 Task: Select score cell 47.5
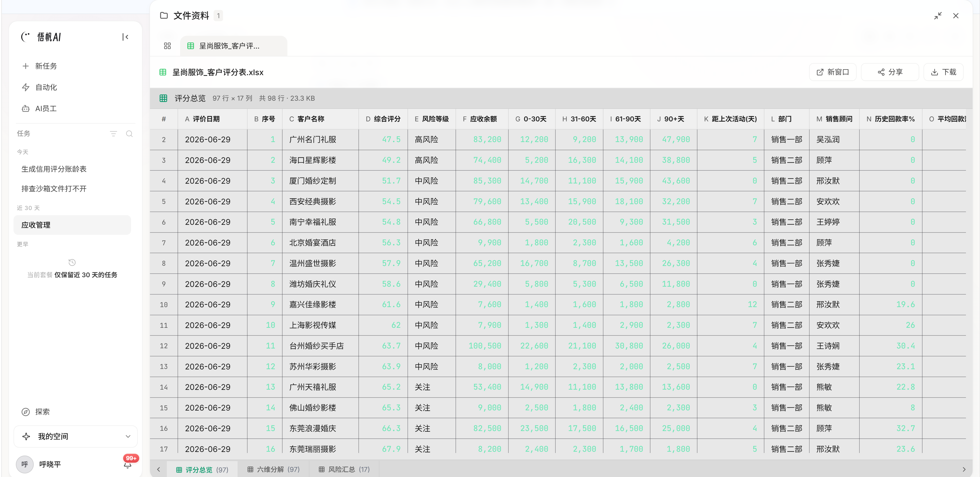[383, 139]
